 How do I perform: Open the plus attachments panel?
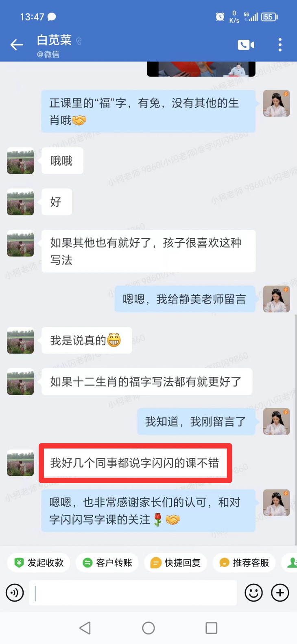(280, 593)
